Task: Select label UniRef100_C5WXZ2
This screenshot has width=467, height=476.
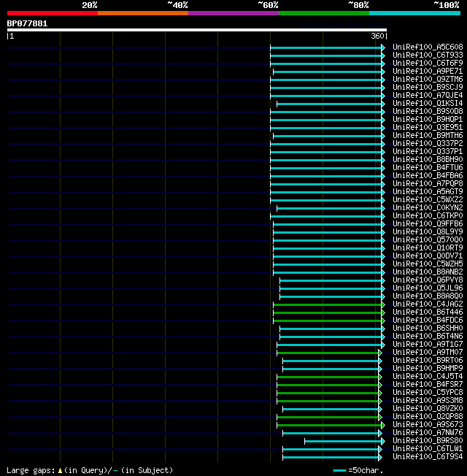Action: (x=428, y=200)
